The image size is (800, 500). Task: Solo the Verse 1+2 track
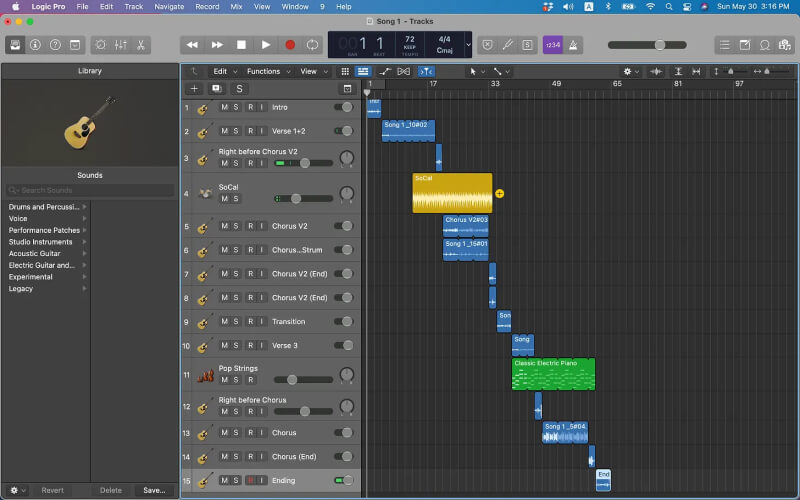[236, 131]
